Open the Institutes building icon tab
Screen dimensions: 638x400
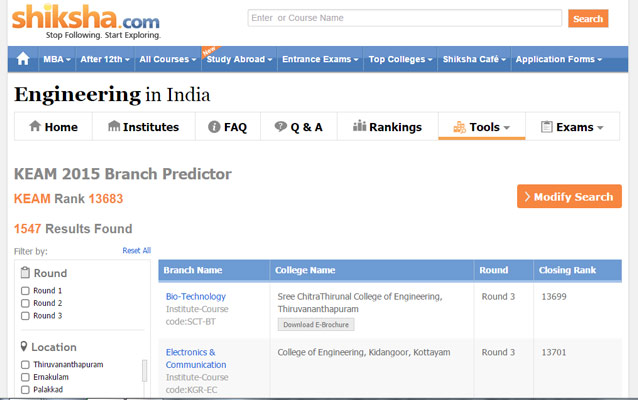(143, 127)
